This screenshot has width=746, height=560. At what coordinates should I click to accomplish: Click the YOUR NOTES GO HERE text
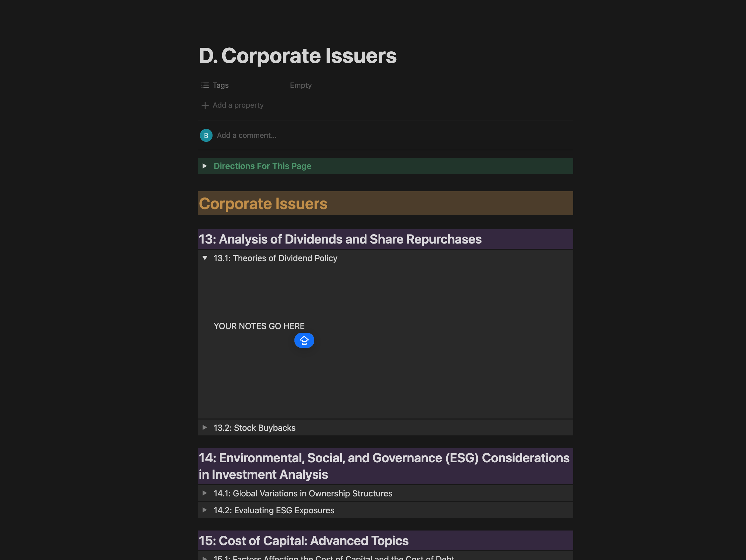(x=259, y=326)
